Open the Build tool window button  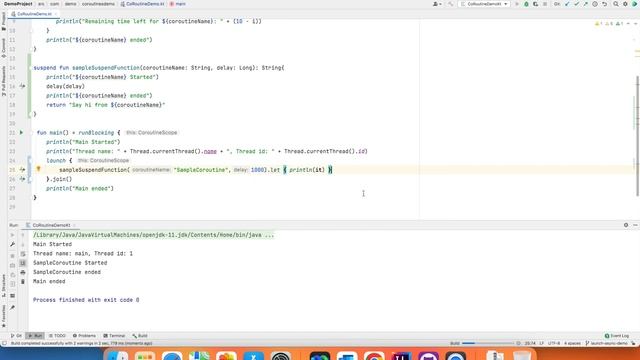coord(140,336)
